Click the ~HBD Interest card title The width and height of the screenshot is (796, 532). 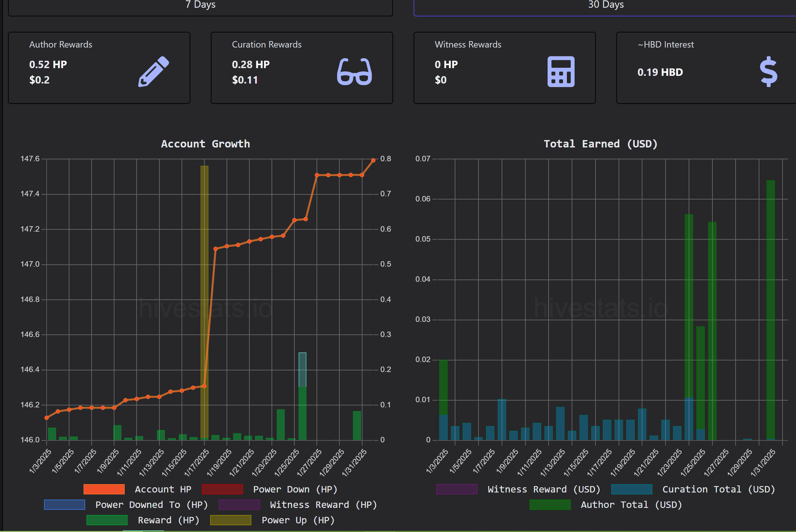666,44
